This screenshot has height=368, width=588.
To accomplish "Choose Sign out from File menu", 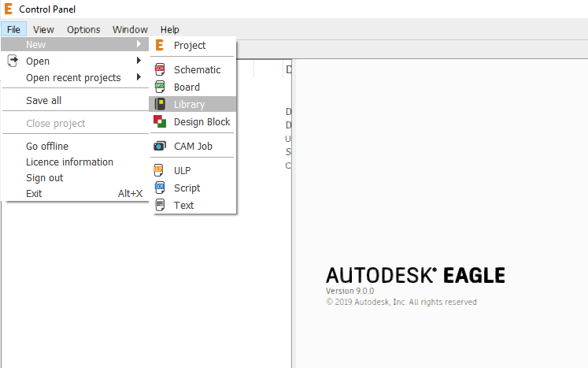I will pyautogui.click(x=75, y=177).
